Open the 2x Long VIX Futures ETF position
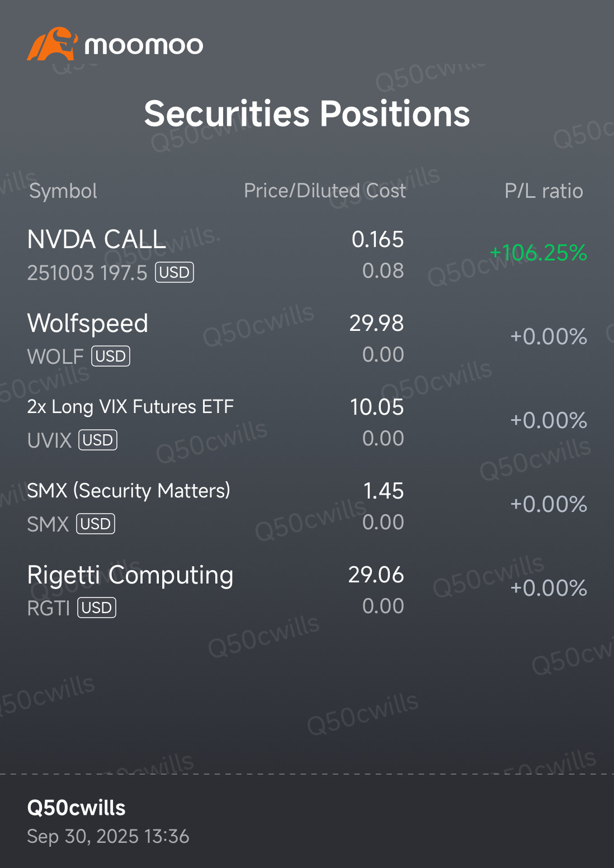614x868 pixels. tap(130, 407)
